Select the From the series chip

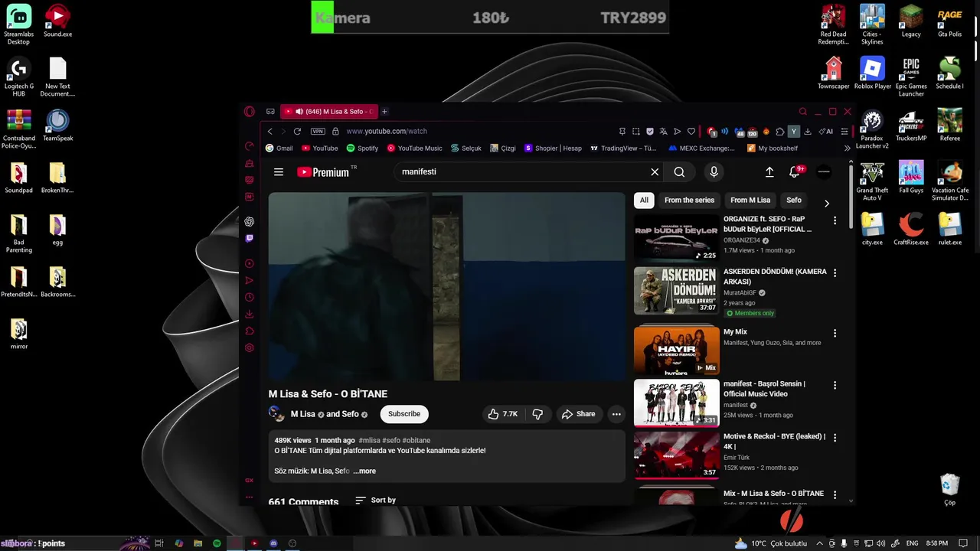tap(689, 201)
